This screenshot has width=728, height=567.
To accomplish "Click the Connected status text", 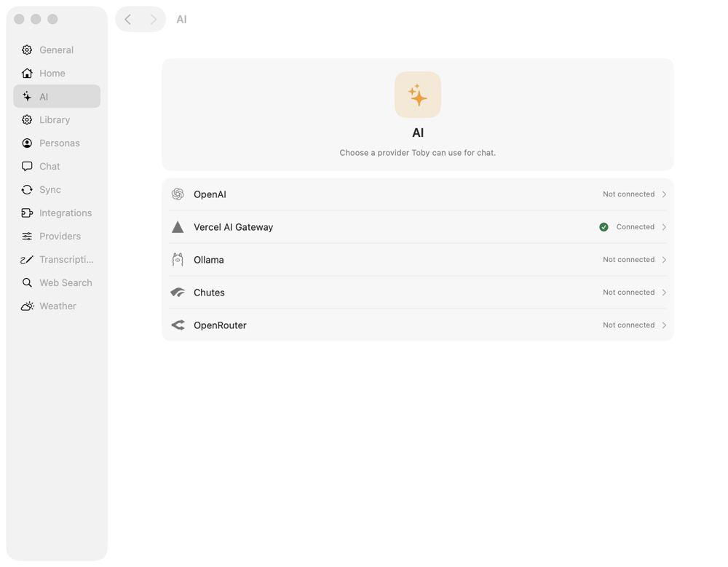I will pyautogui.click(x=635, y=226).
